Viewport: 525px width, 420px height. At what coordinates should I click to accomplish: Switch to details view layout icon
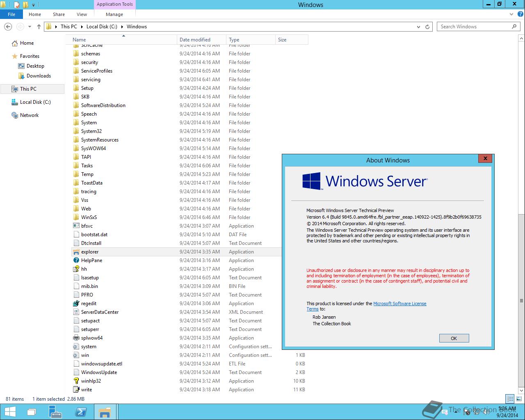click(510, 399)
